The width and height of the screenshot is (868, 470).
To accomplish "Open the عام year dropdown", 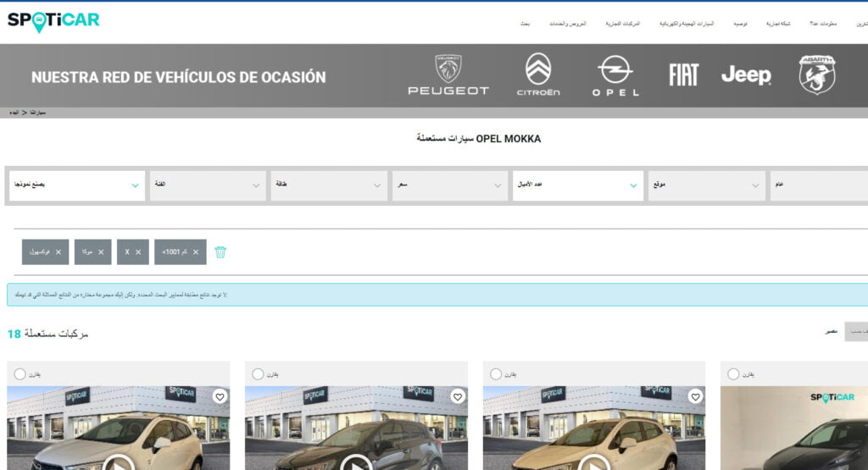I will tap(820, 185).
